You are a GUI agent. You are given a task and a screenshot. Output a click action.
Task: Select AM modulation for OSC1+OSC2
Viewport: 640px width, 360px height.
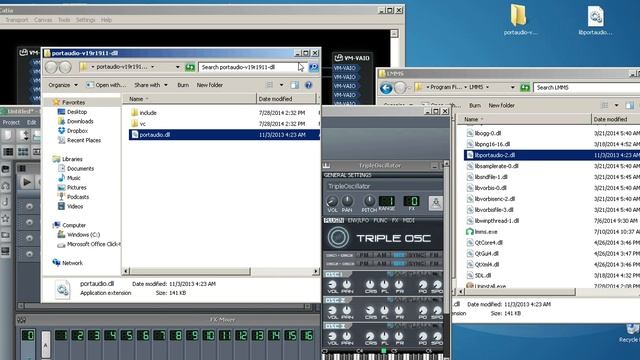point(381,255)
